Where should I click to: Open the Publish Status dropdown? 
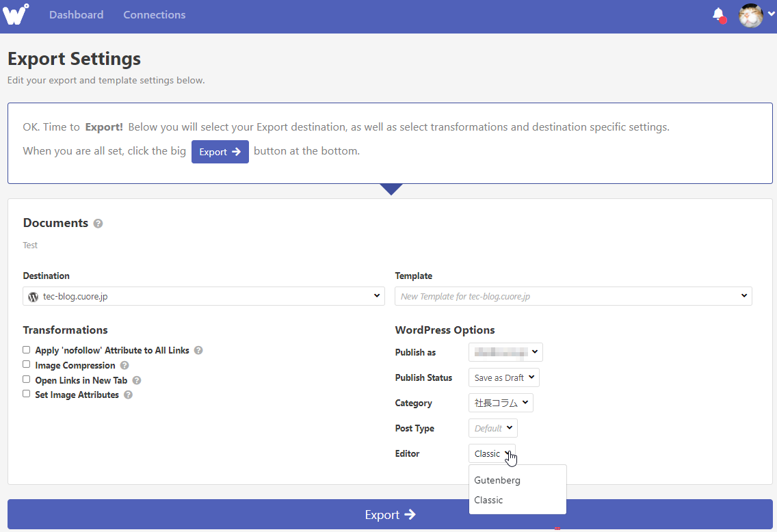(503, 377)
